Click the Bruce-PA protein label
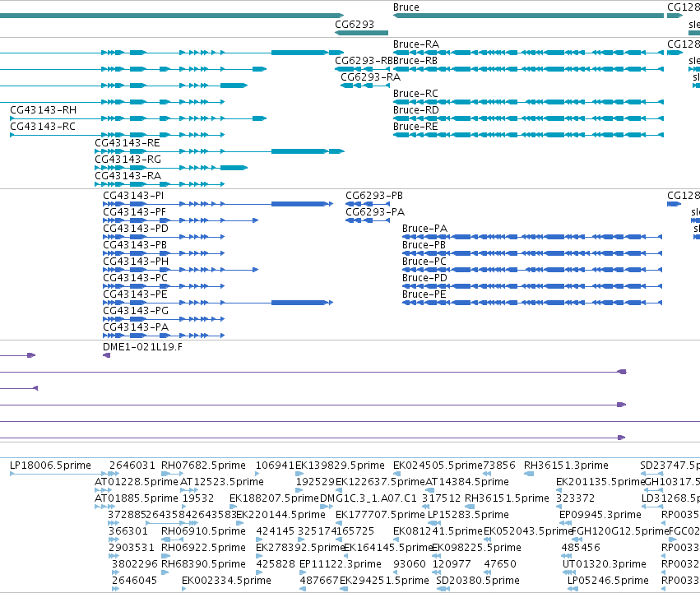This screenshot has height=593, width=700. pos(424,229)
